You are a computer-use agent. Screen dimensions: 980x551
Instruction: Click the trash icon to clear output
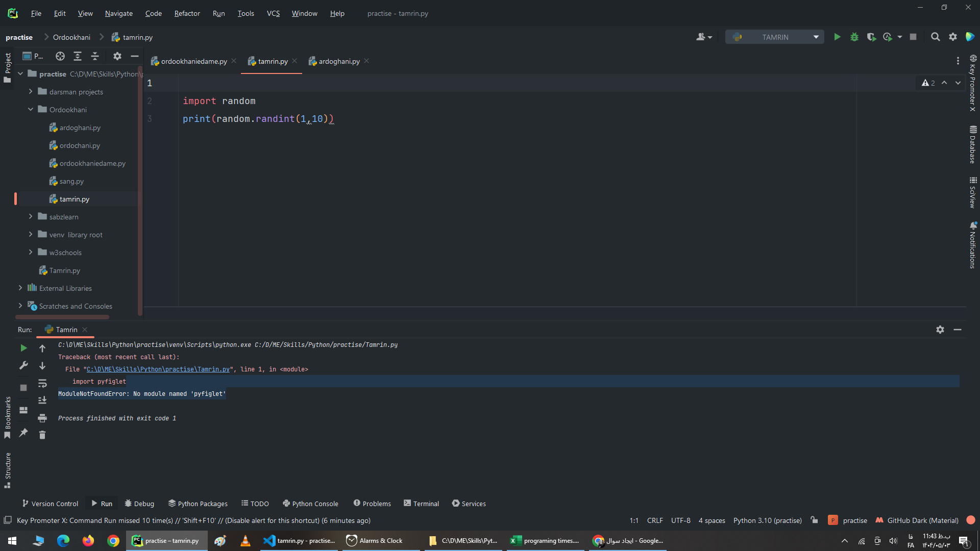click(x=42, y=435)
